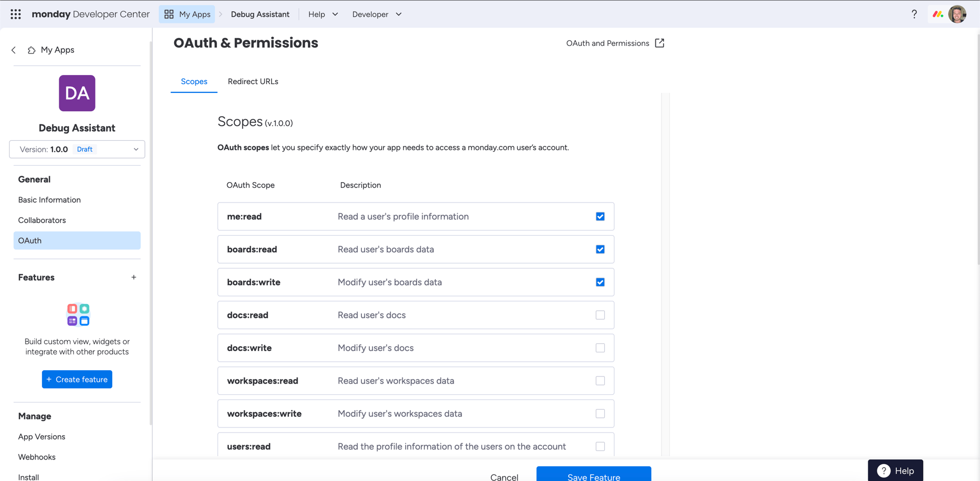The height and width of the screenshot is (481, 980).
Task: Open App Versions in sidebar
Action: tap(42, 437)
